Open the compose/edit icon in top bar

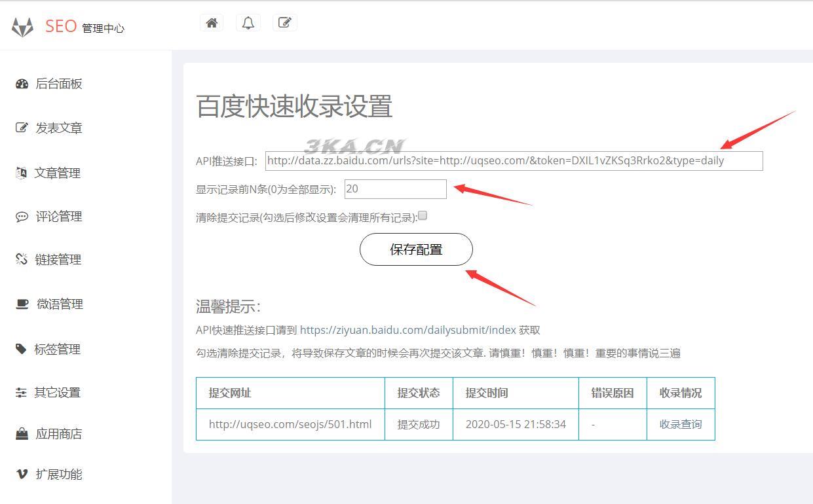coord(284,22)
